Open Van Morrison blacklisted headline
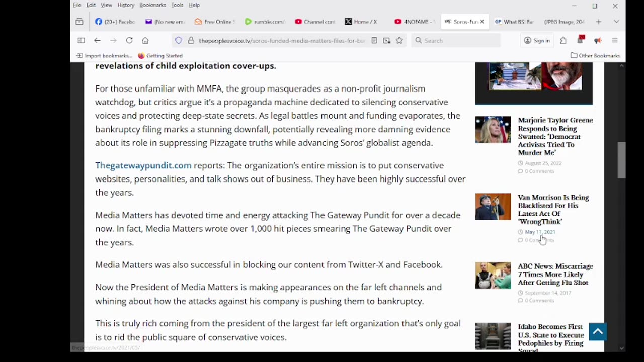 coord(553,209)
